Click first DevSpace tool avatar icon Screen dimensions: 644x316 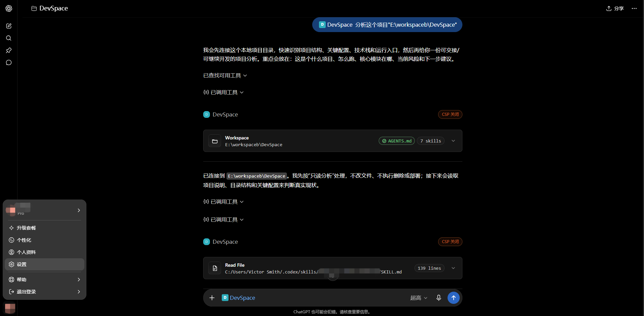[x=207, y=114]
